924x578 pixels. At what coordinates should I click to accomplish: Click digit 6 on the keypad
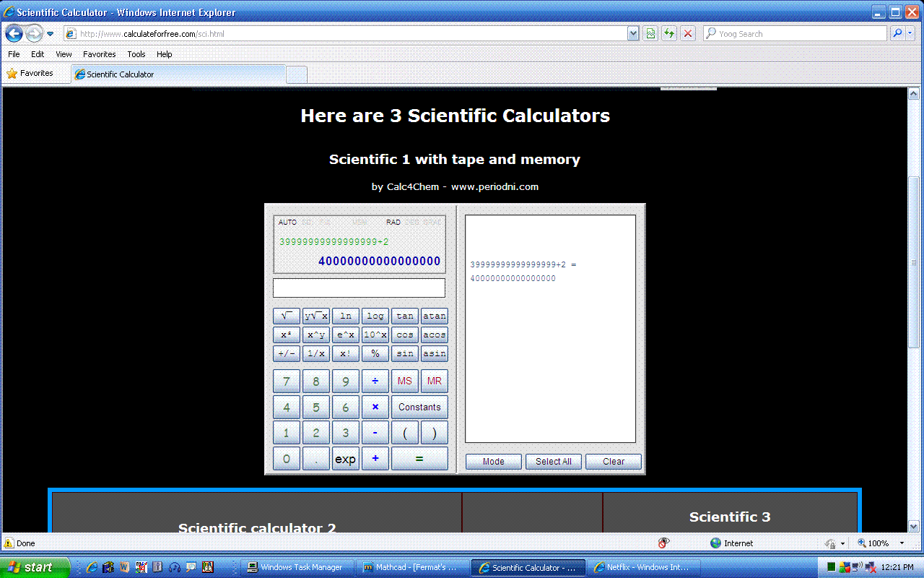pos(346,407)
